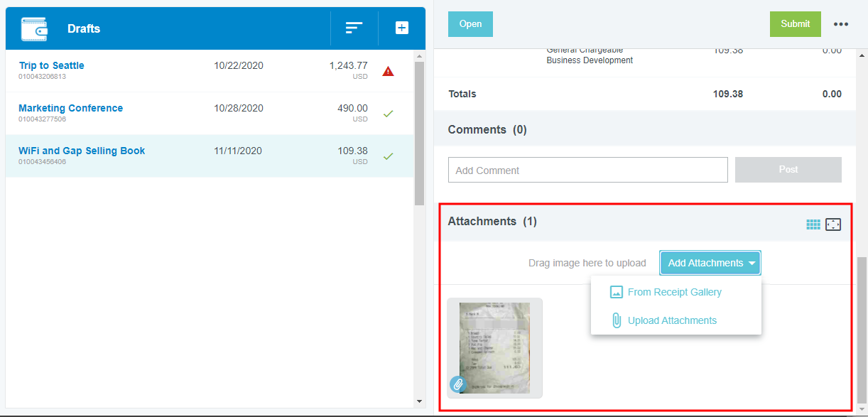Open the Trip to Seattle draft
The width and height of the screenshot is (868, 417).
click(x=52, y=65)
